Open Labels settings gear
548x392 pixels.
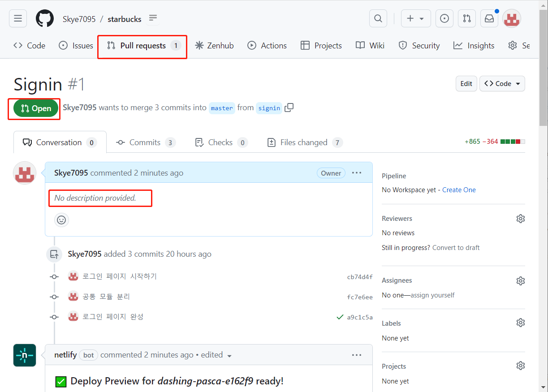pos(520,323)
